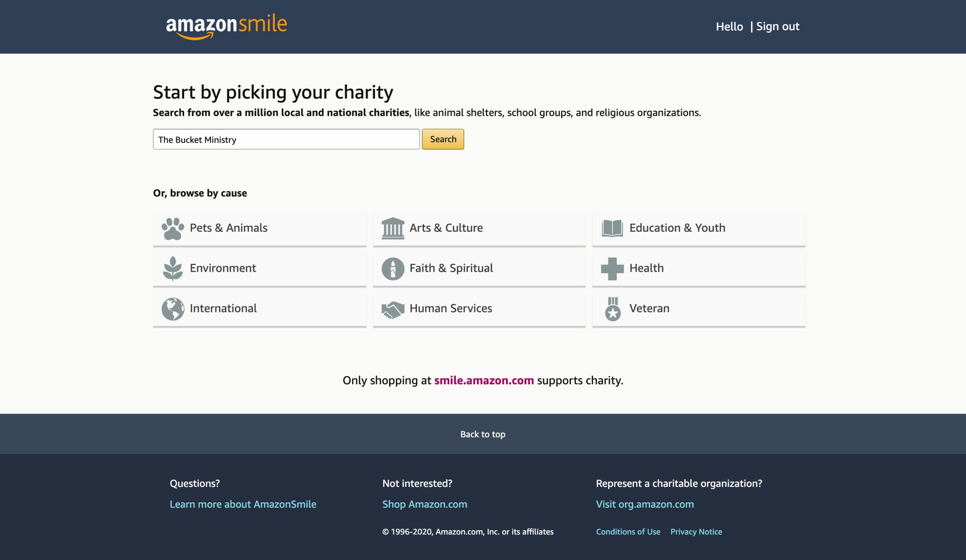
Task: Follow the Shop Amazon.com link
Action: (x=425, y=504)
